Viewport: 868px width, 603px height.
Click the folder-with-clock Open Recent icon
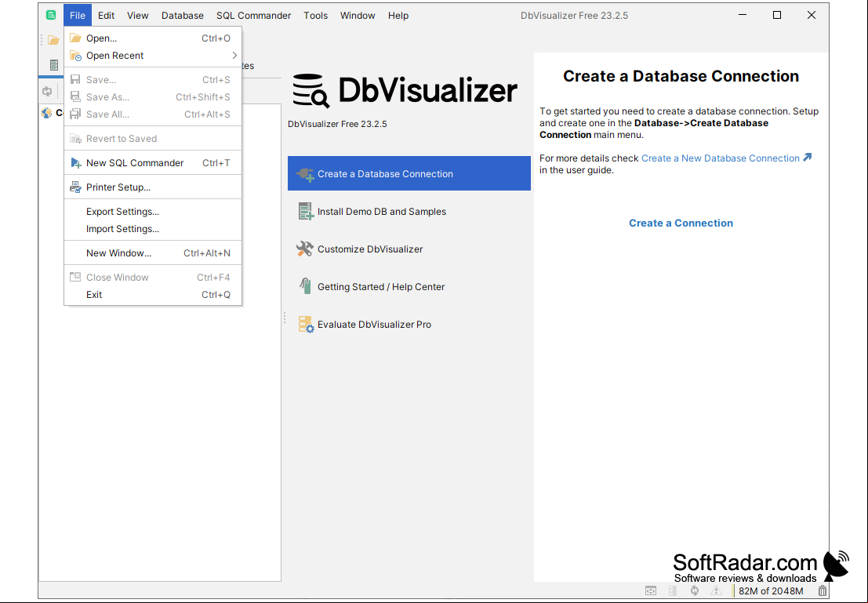[75, 56]
